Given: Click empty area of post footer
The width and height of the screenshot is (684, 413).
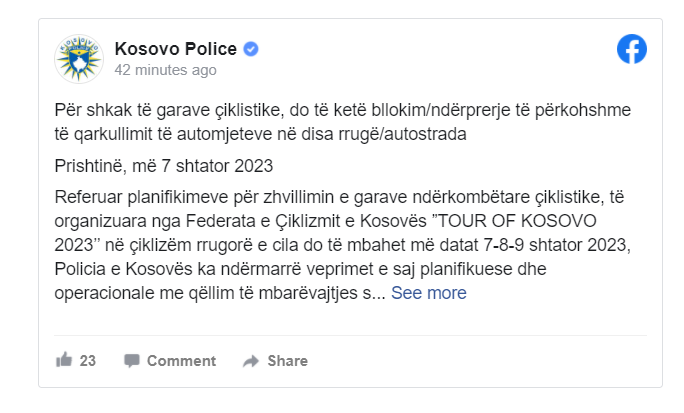Looking at the screenshot, I should (480, 361).
